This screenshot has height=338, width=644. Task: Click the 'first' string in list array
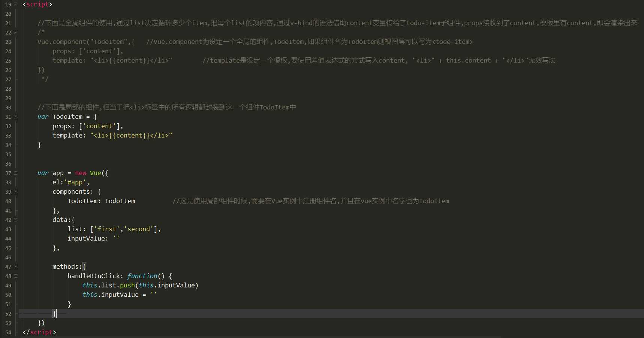coord(107,229)
